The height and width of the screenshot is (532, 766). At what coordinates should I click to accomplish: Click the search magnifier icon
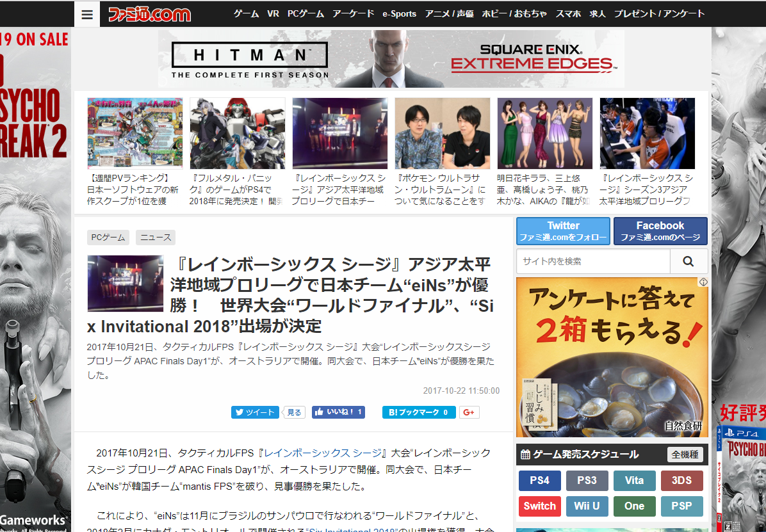tap(689, 261)
